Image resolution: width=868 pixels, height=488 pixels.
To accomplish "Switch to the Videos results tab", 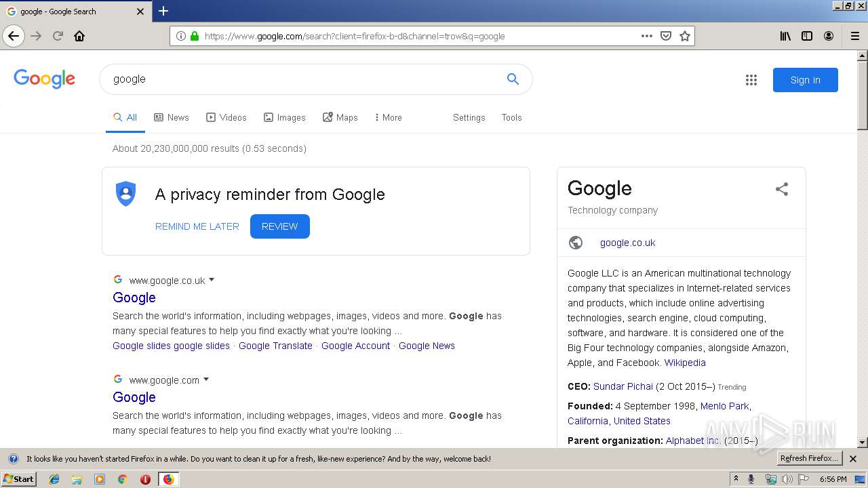I will tap(226, 117).
